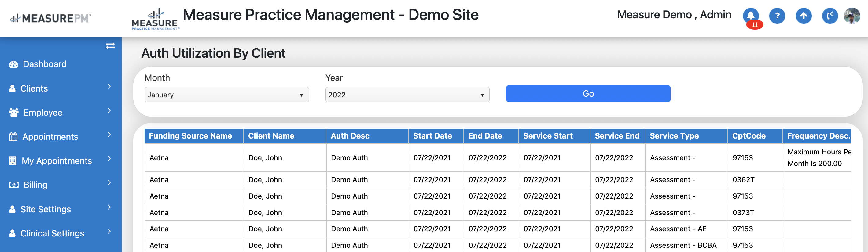
Task: Expand the Clinical Settings submenu chevron
Action: tap(109, 231)
